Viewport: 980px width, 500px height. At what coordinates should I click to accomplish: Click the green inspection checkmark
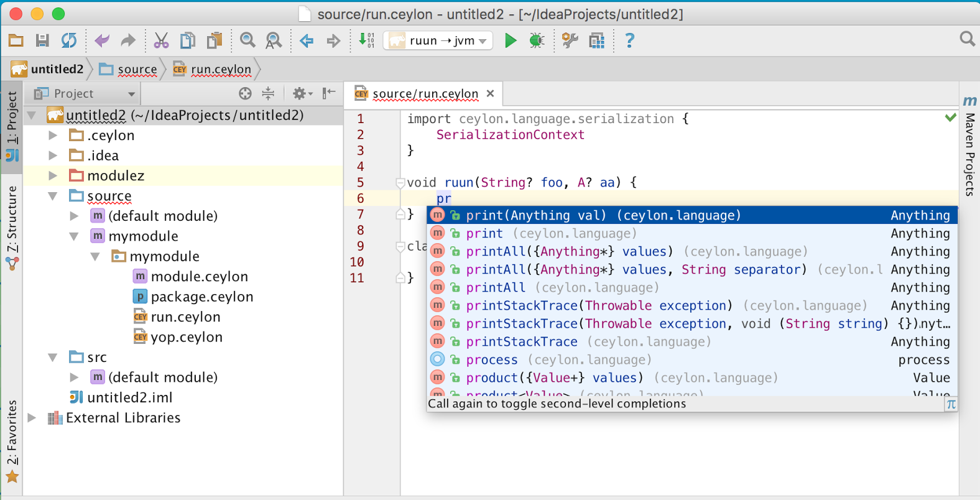pyautogui.click(x=950, y=118)
